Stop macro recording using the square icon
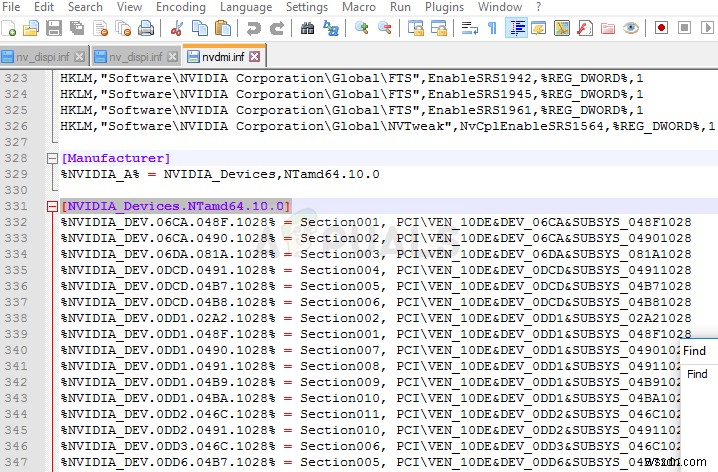The image size is (718, 472). 685,28
